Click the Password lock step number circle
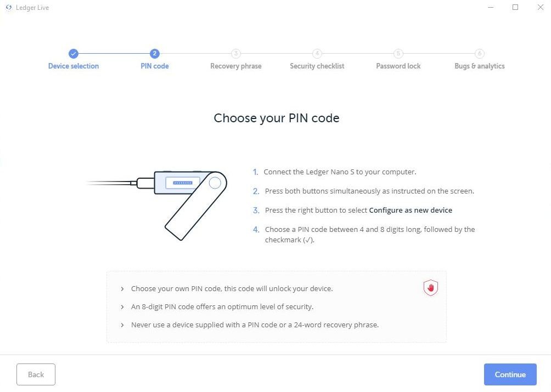Viewport: 551px width, 392px height. [398, 53]
